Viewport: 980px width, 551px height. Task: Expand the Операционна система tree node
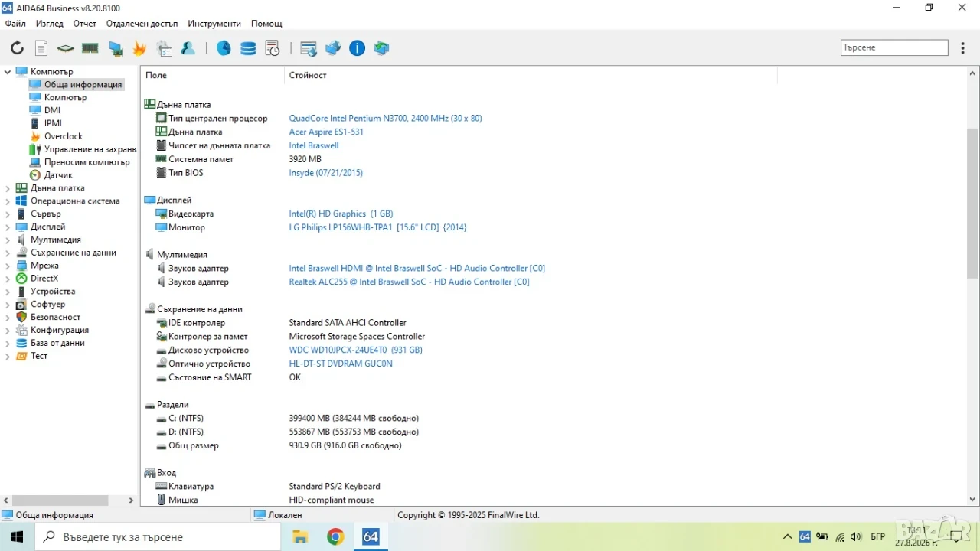pos(8,201)
